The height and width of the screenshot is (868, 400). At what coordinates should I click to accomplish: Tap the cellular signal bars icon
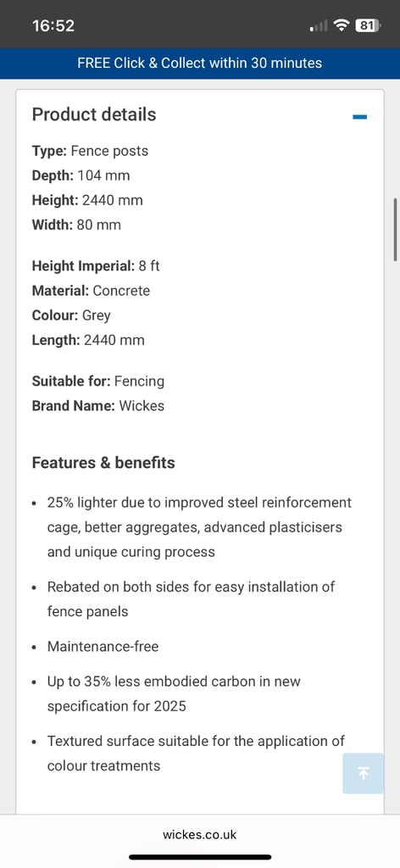coord(319,25)
